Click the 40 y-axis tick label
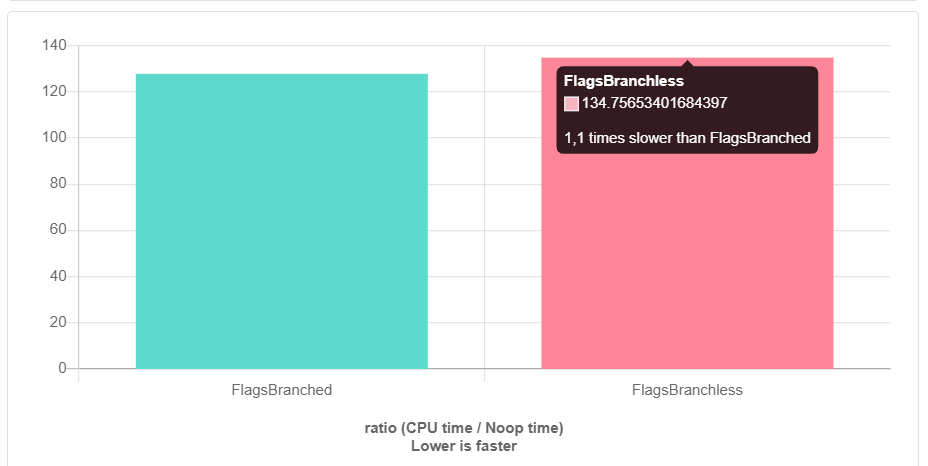Image resolution: width=928 pixels, height=466 pixels. point(58,276)
